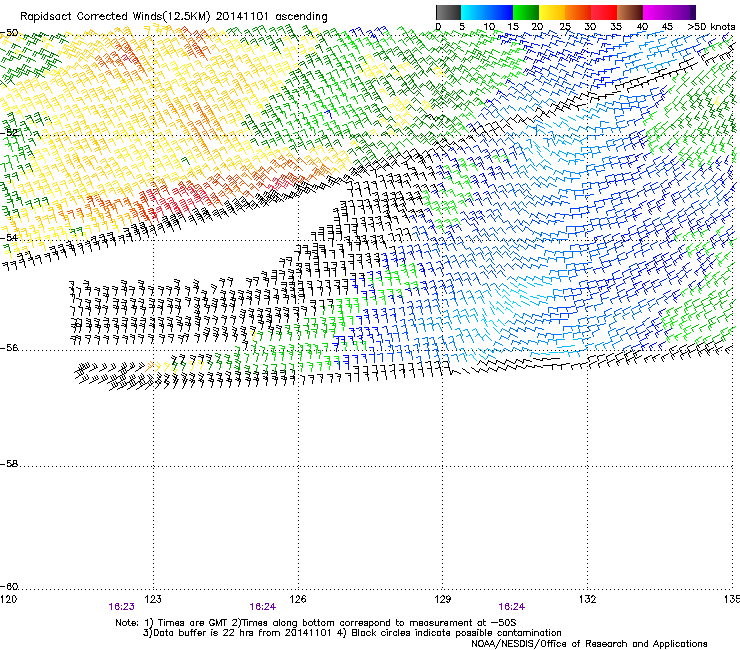The width and height of the screenshot is (740, 650).
Task: Click the latitude label '-50'
Action: click(9, 33)
